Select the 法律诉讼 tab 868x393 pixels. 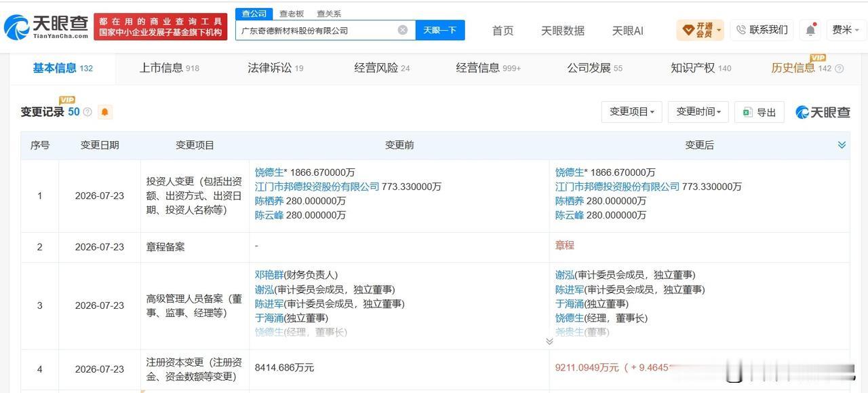[275, 68]
